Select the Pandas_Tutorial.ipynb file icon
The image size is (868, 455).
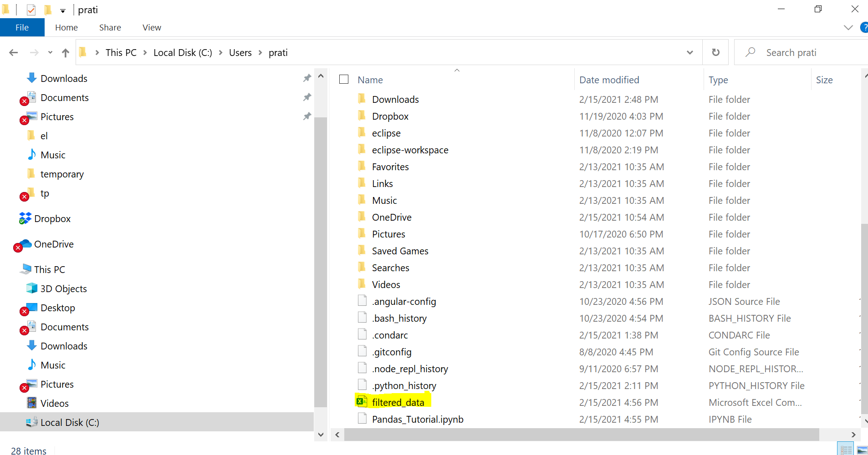(362, 419)
